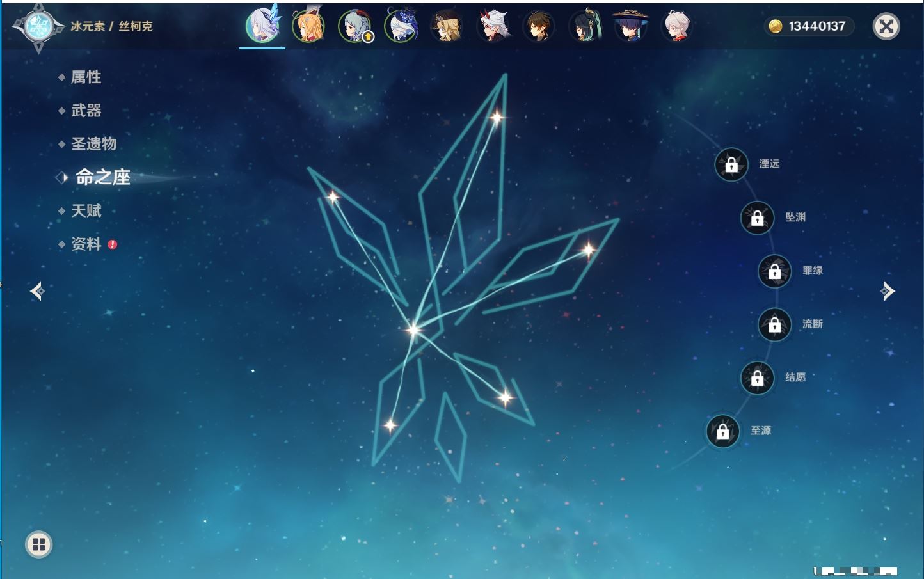Viewport: 924px width, 579px height.
Task: Select Zhongli's brown-haired portrait
Action: click(x=539, y=26)
